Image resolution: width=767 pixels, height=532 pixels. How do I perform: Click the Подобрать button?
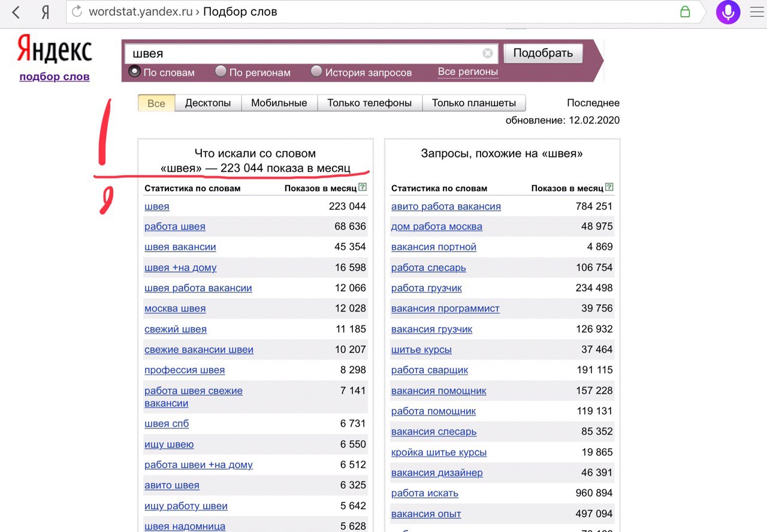pos(543,53)
